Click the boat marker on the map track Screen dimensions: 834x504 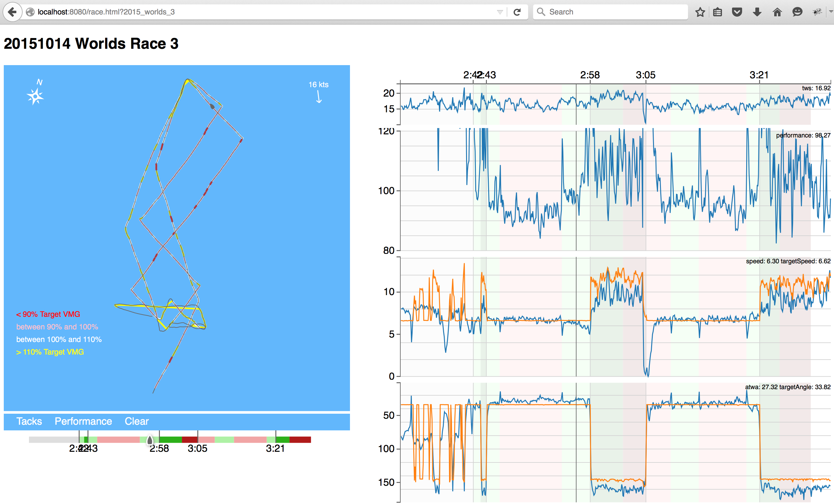(x=212, y=107)
